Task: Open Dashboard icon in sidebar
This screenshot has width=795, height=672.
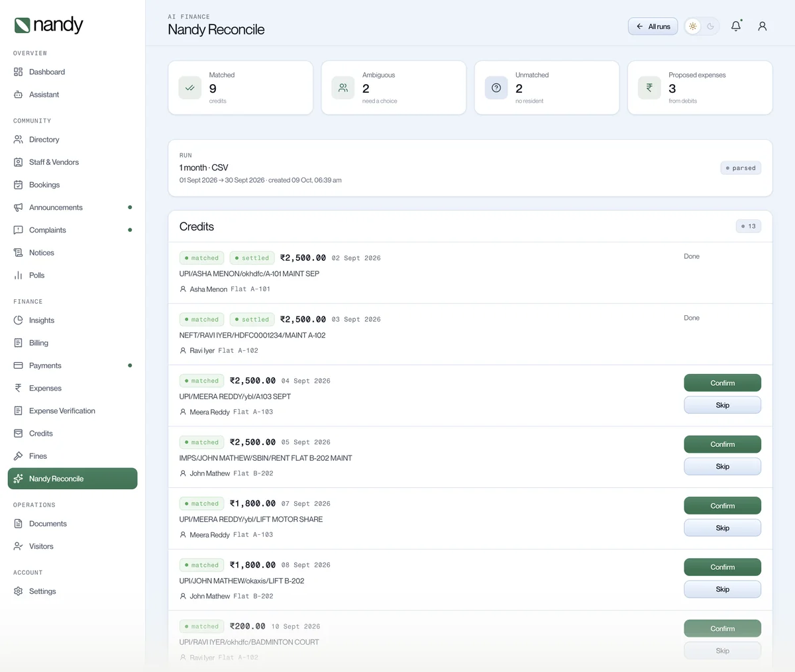Action: pyautogui.click(x=18, y=72)
